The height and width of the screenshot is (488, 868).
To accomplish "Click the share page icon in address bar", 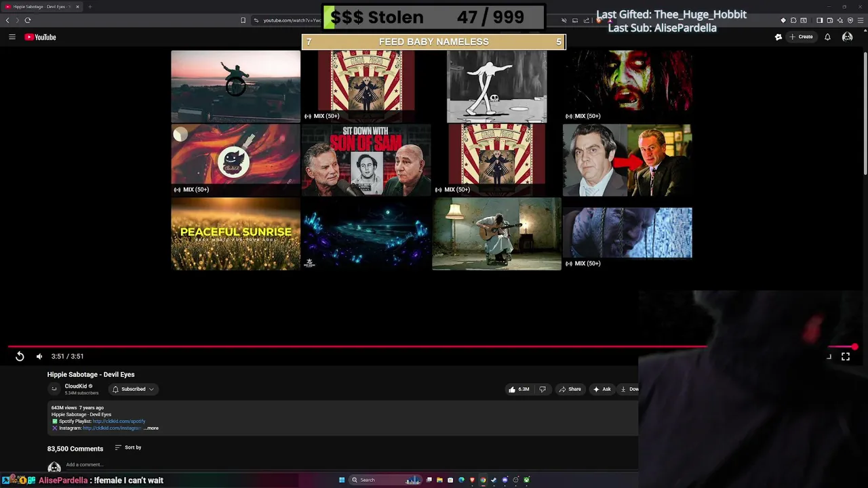I will pyautogui.click(x=586, y=20).
